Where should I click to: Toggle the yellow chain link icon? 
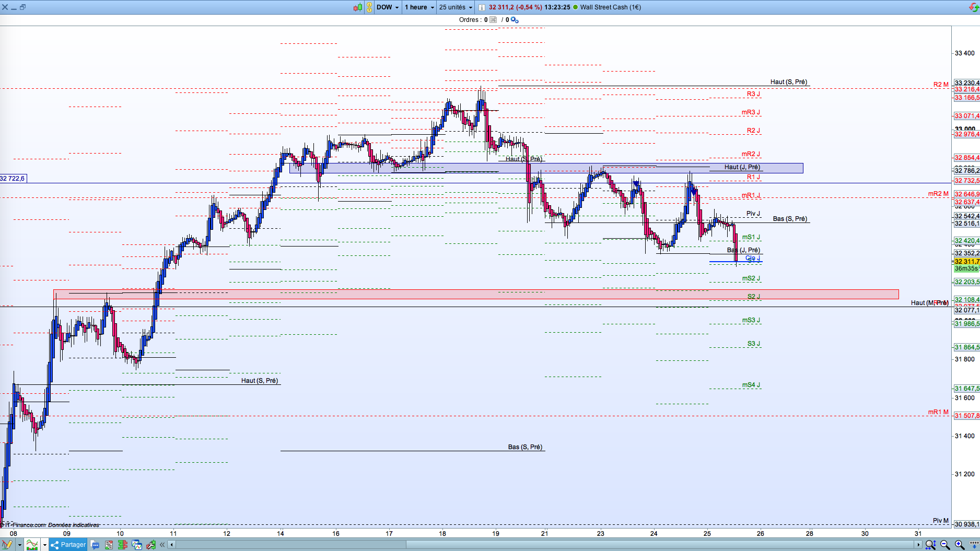pos(369,7)
